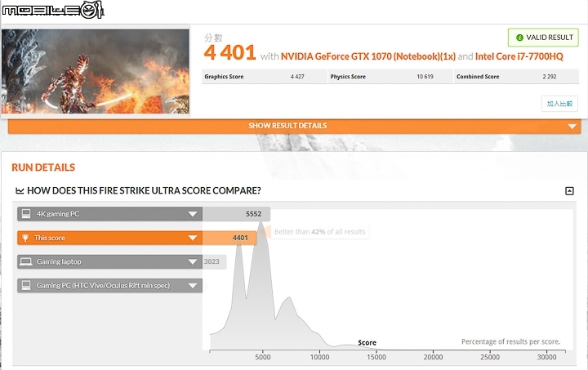Open the NVIDIA GeForce GTX 1070 (Notebook) link

367,56
